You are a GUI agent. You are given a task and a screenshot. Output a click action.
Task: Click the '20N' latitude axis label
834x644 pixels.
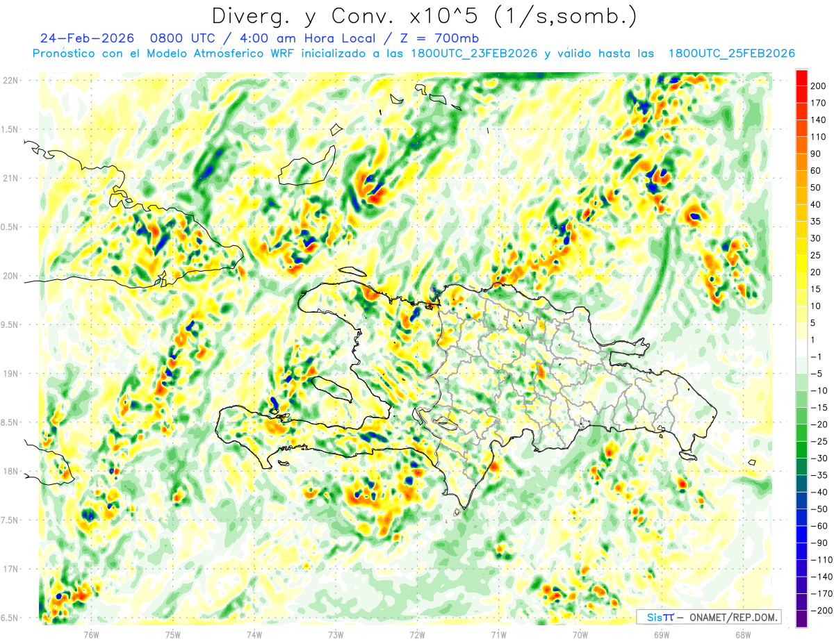click(10, 276)
